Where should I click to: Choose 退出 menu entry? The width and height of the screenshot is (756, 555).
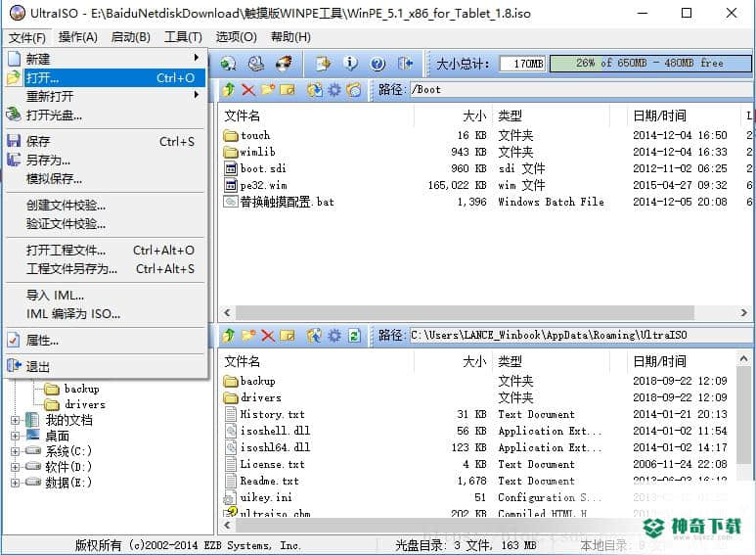[107, 366]
